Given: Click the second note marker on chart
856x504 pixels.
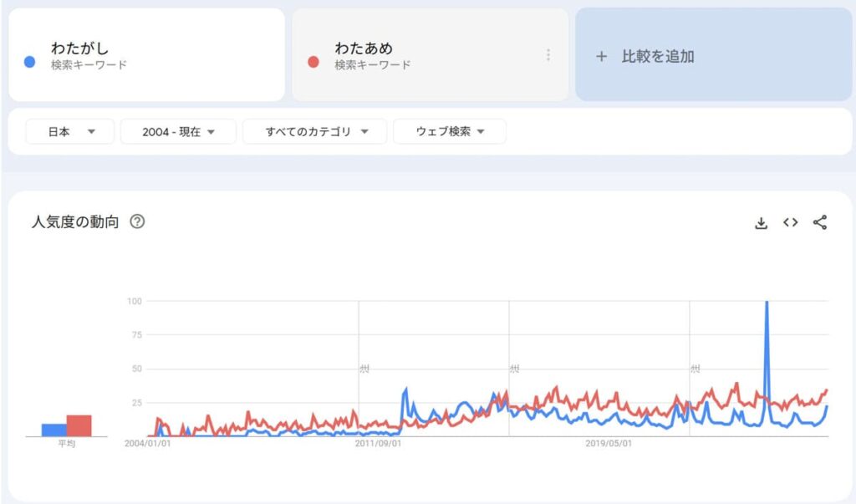Looking at the screenshot, I should [x=514, y=369].
